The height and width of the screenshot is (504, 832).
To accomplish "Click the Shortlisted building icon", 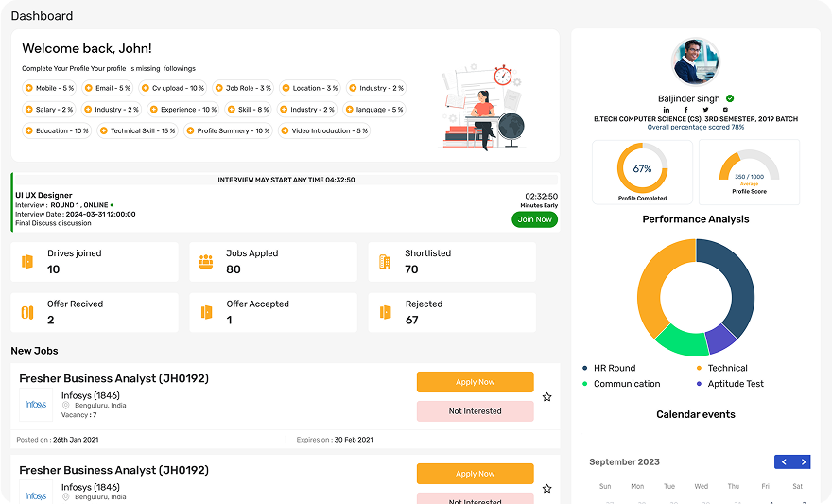I will (x=385, y=262).
